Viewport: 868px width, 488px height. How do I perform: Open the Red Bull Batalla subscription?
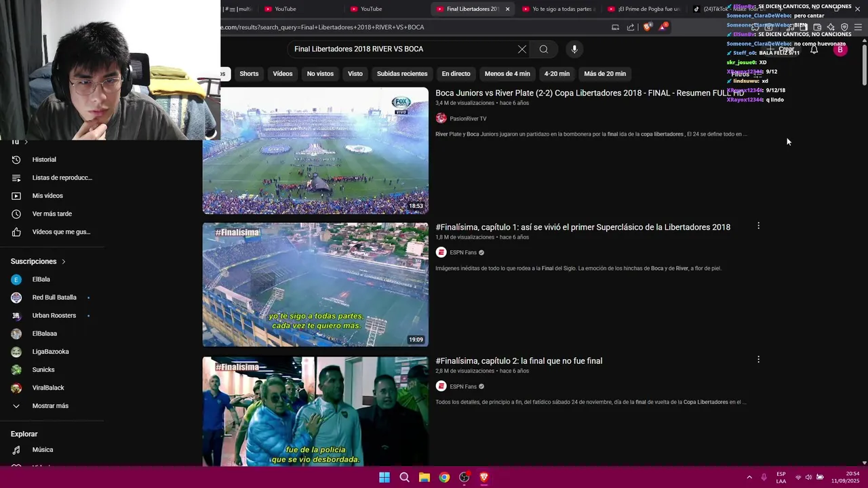point(53,298)
